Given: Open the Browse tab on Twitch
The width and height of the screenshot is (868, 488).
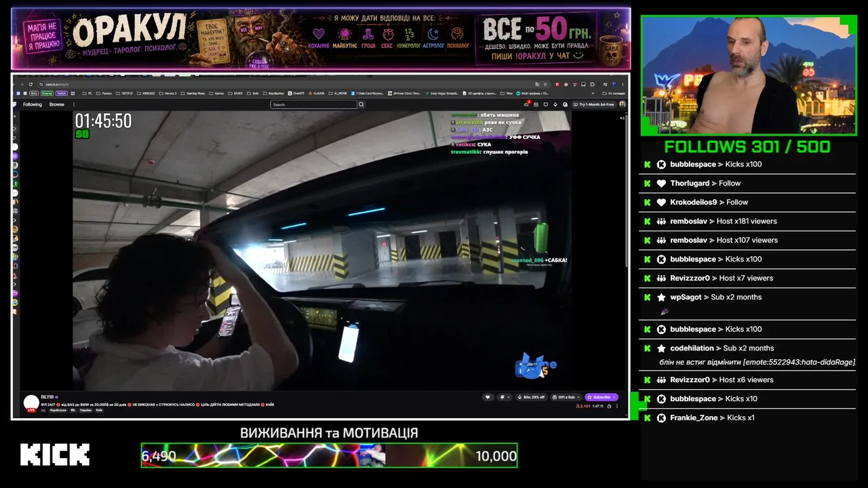Looking at the screenshot, I should pos(57,104).
